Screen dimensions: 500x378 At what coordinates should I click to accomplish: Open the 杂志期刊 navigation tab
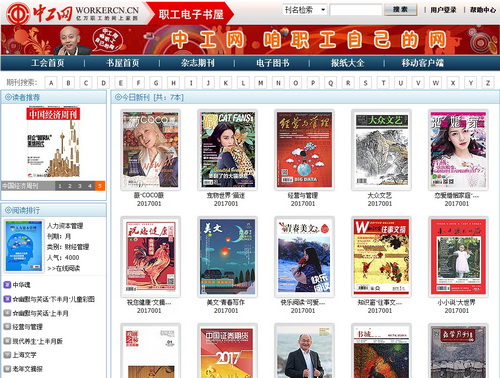point(198,63)
